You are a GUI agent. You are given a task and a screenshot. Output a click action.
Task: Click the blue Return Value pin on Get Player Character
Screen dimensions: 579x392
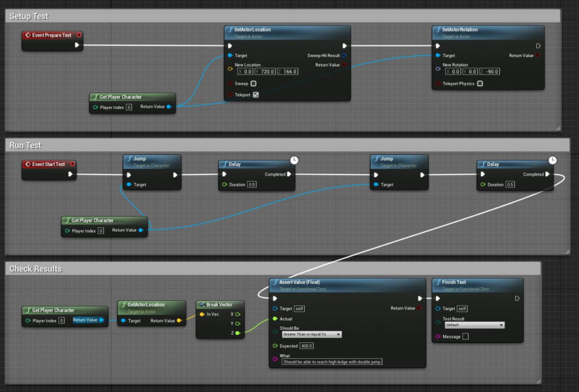click(x=168, y=106)
